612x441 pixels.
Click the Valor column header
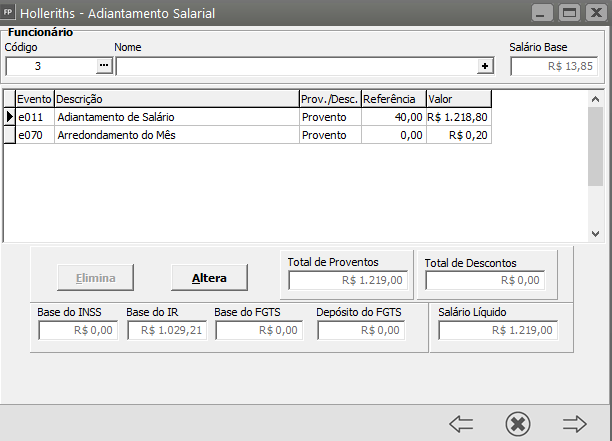coord(458,99)
